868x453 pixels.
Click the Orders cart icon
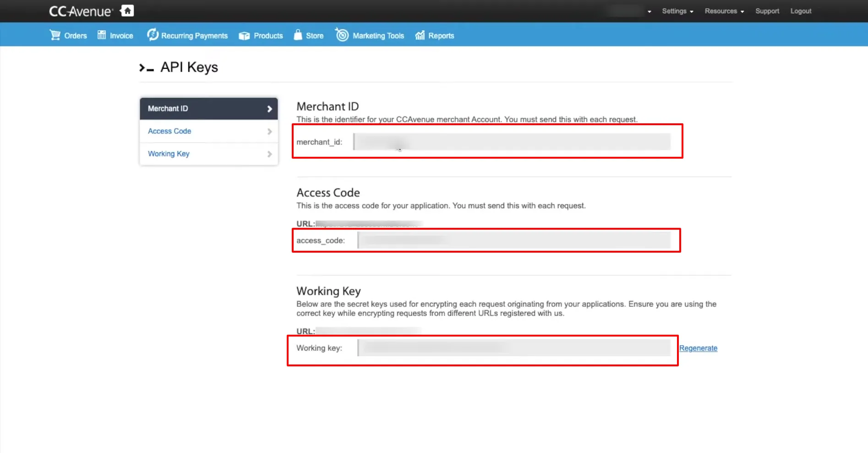[55, 35]
